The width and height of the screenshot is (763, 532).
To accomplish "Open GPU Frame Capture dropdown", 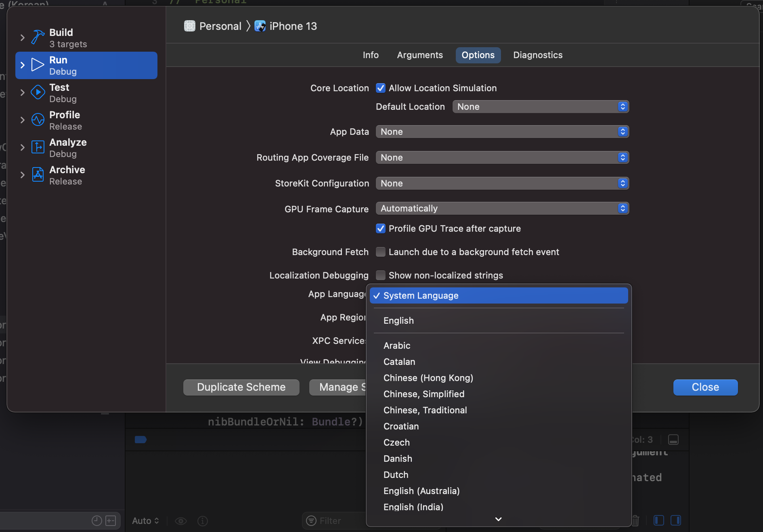I will coord(502,208).
